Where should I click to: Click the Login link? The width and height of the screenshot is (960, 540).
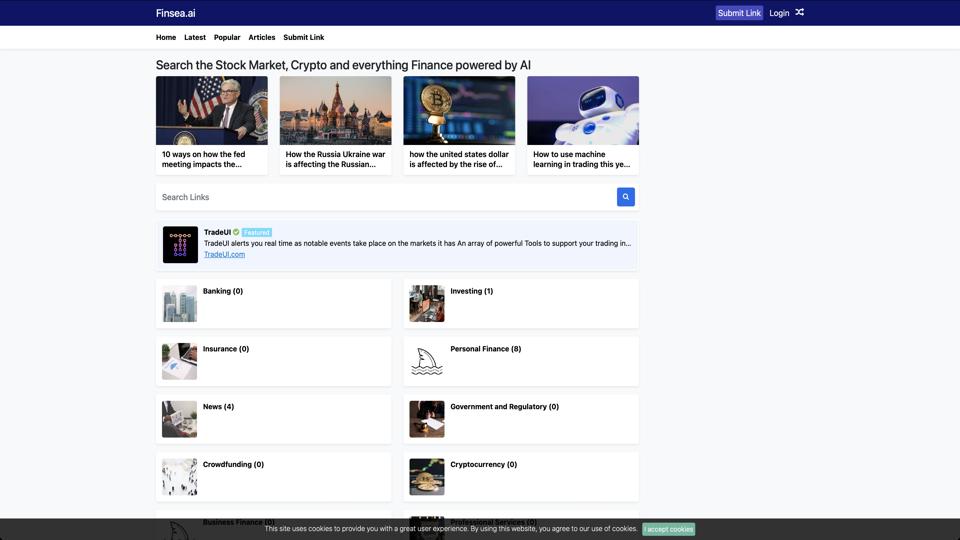click(x=779, y=13)
